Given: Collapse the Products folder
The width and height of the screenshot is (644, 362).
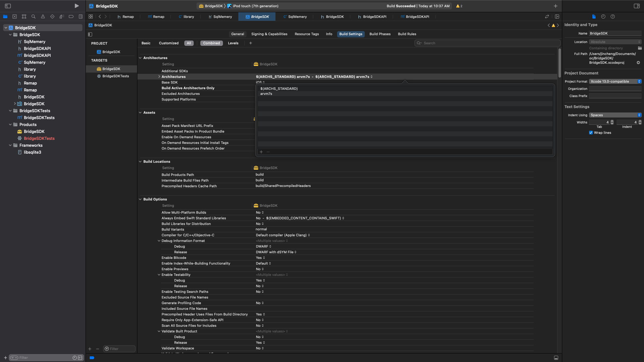Looking at the screenshot, I should click(x=10, y=124).
